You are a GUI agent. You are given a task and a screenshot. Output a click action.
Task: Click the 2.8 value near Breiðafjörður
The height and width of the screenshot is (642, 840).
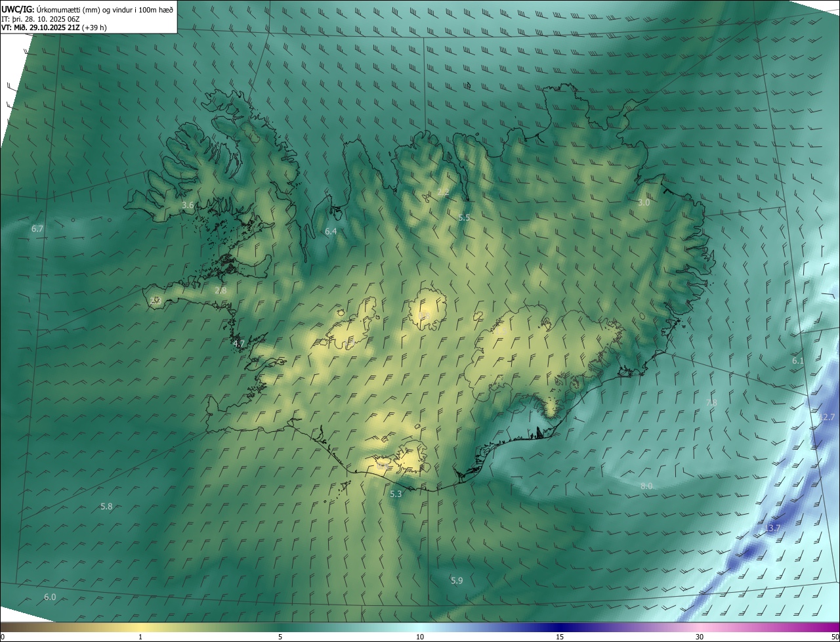click(220, 290)
